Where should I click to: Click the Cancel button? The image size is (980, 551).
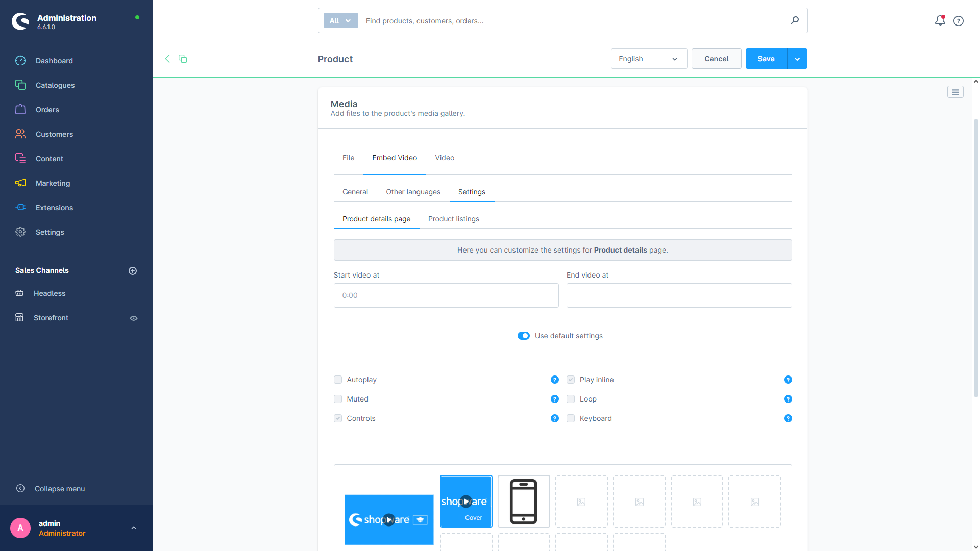[x=717, y=59]
